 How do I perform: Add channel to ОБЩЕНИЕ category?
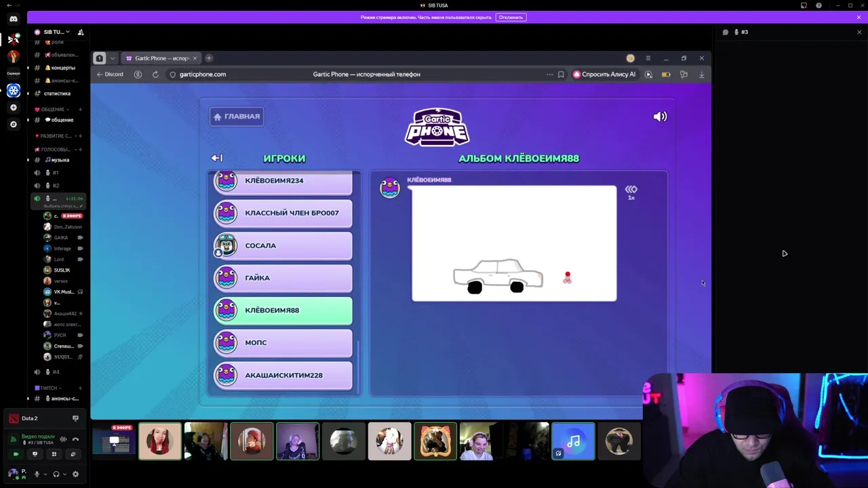point(80,109)
